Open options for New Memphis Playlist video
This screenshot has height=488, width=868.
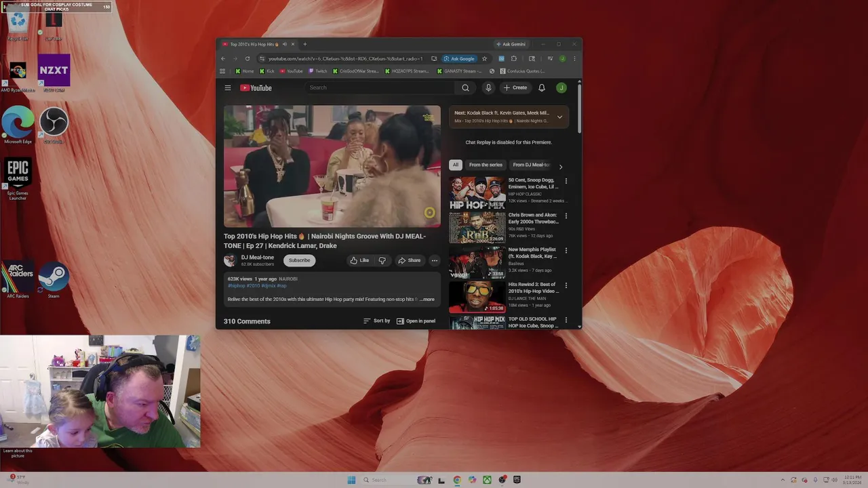(566, 250)
